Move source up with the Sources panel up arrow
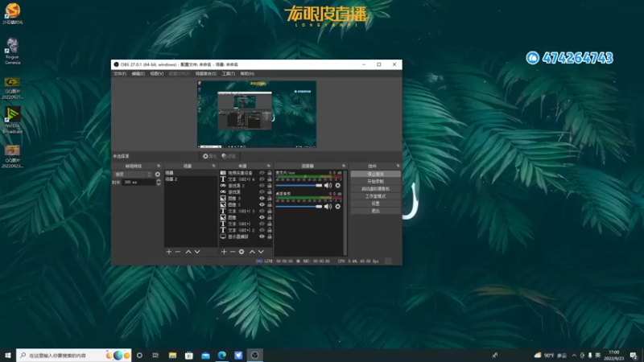The image size is (644, 362). pyautogui.click(x=252, y=252)
